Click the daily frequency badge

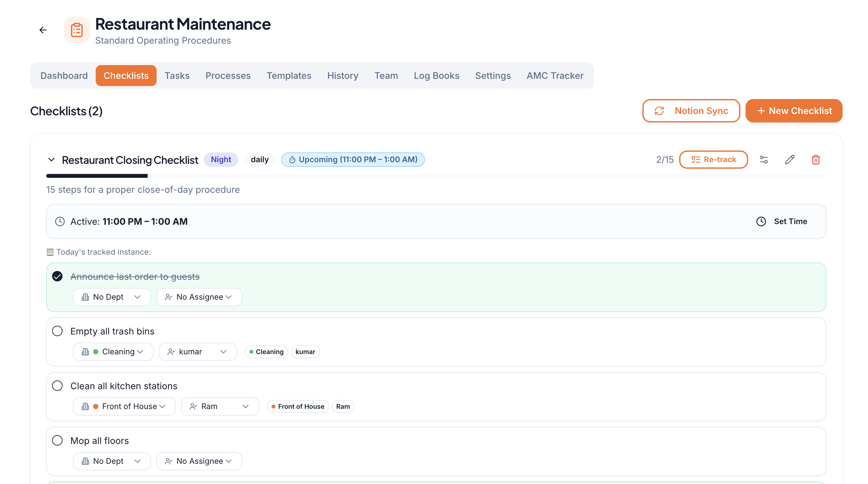pyautogui.click(x=259, y=160)
